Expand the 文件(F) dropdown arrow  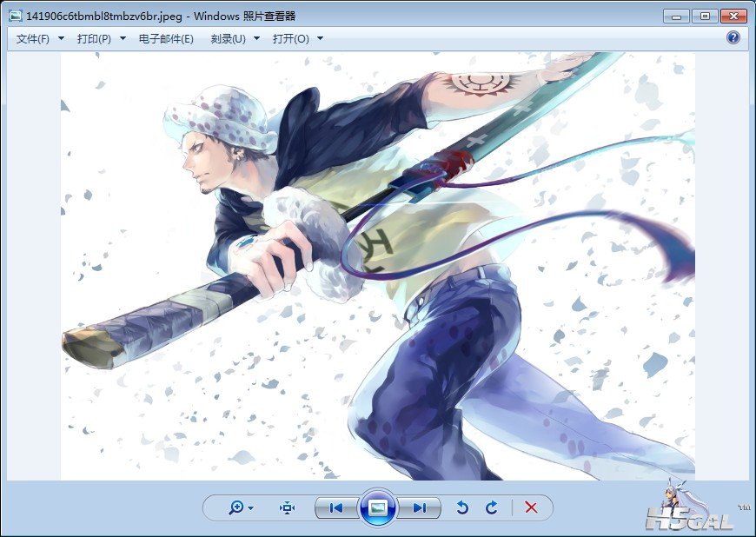pyautogui.click(x=61, y=38)
